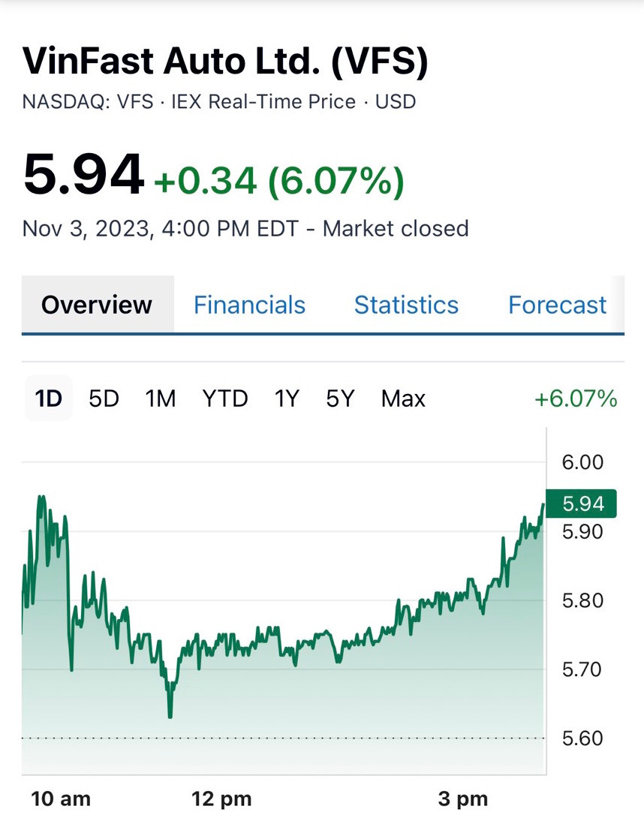Viewport: 644px width, 821px height.
Task: Select the YTD chart range
Action: tap(224, 398)
